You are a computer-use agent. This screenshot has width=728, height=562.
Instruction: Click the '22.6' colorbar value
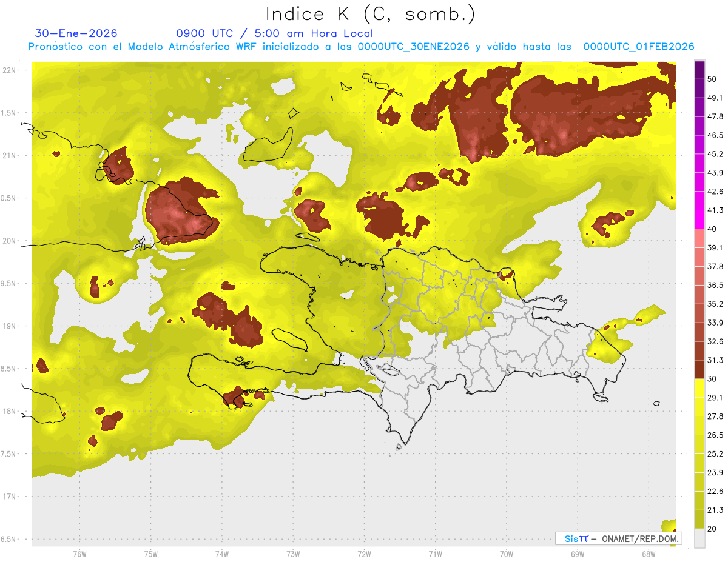click(715, 492)
